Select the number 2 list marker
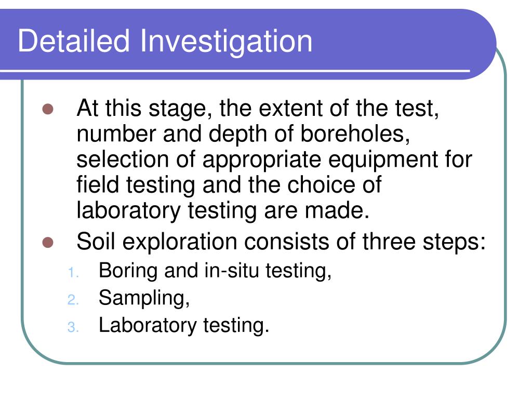The image size is (532, 399). 73,300
